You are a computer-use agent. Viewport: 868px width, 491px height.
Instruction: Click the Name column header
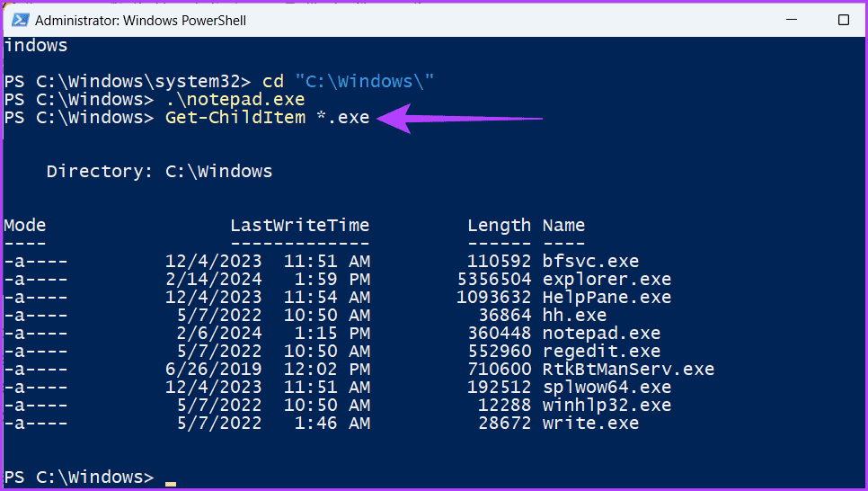pyautogui.click(x=563, y=225)
